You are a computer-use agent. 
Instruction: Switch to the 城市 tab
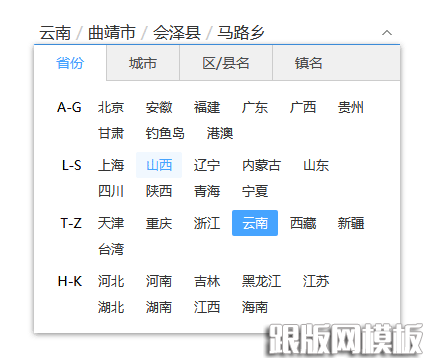(x=143, y=63)
